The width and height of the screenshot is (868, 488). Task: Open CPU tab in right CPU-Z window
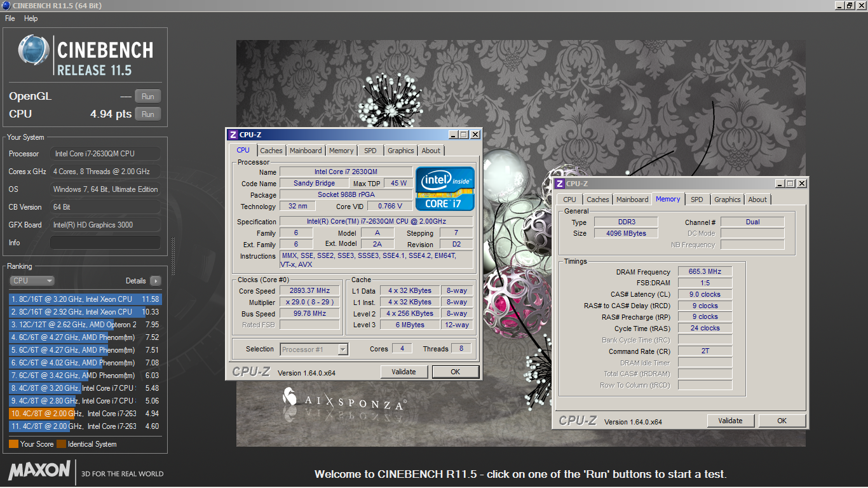coord(570,200)
